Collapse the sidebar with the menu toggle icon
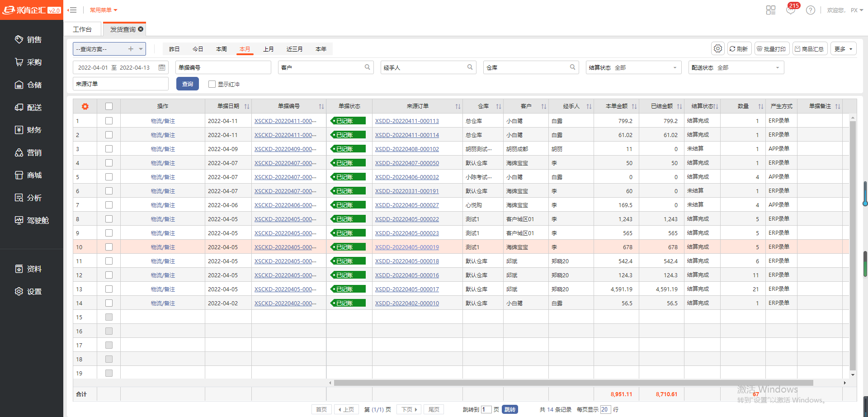This screenshot has width=868, height=417. (x=72, y=10)
